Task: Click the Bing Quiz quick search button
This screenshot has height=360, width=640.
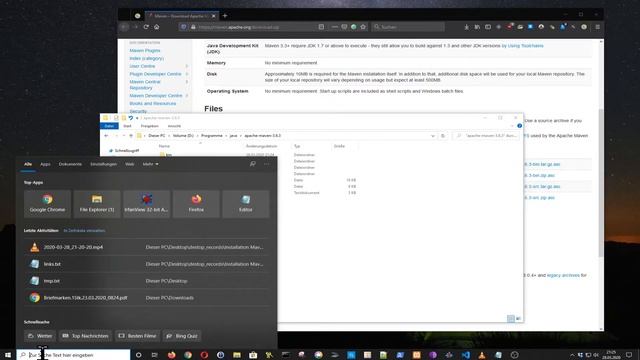Action: (182, 336)
